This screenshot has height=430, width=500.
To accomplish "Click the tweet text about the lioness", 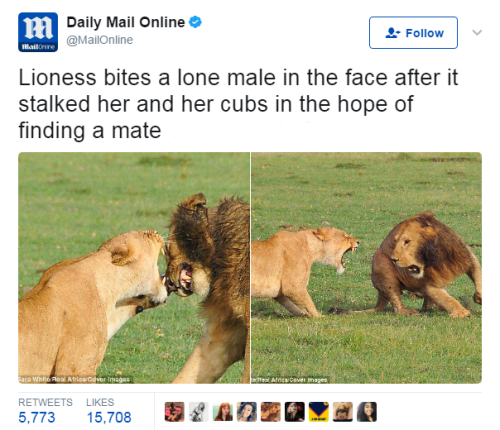I will click(x=238, y=104).
